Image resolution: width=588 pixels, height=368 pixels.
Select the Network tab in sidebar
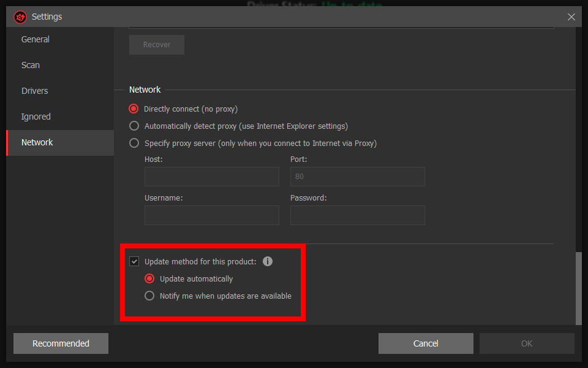tap(37, 142)
